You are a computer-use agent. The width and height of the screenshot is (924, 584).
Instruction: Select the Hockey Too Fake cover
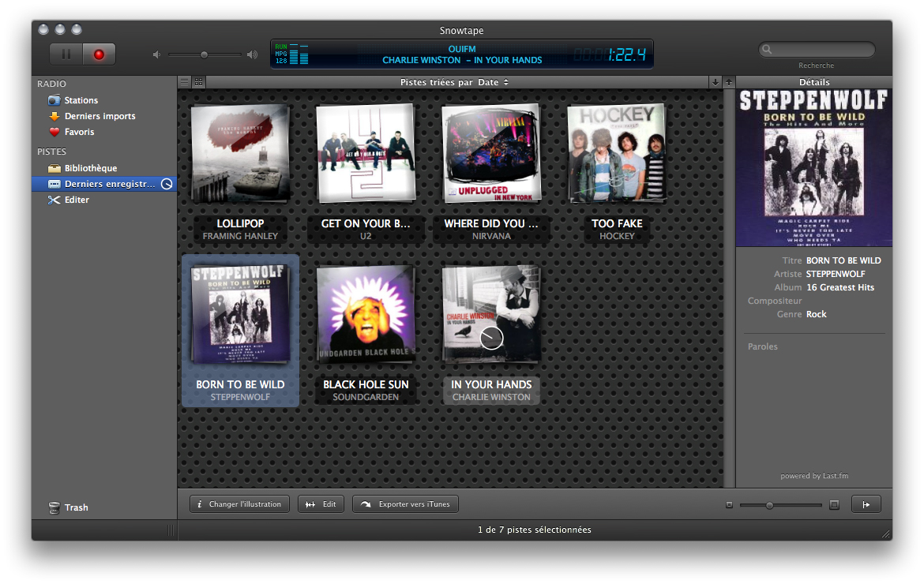(x=616, y=153)
